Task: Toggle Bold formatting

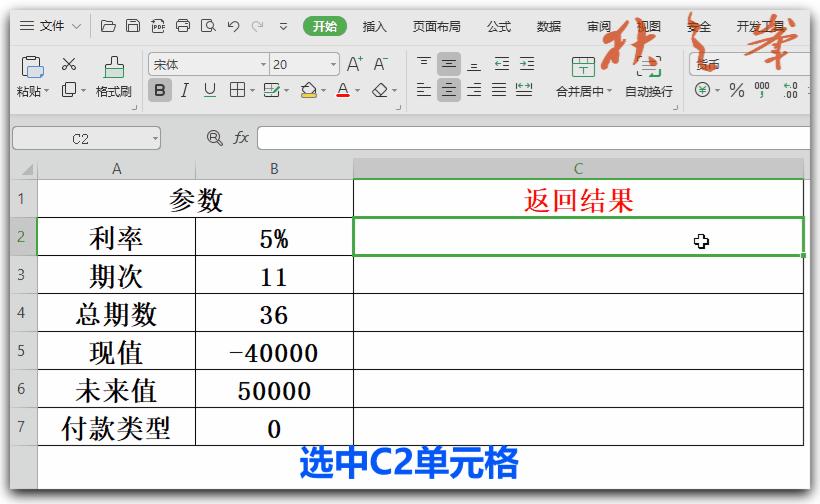Action: [160, 90]
